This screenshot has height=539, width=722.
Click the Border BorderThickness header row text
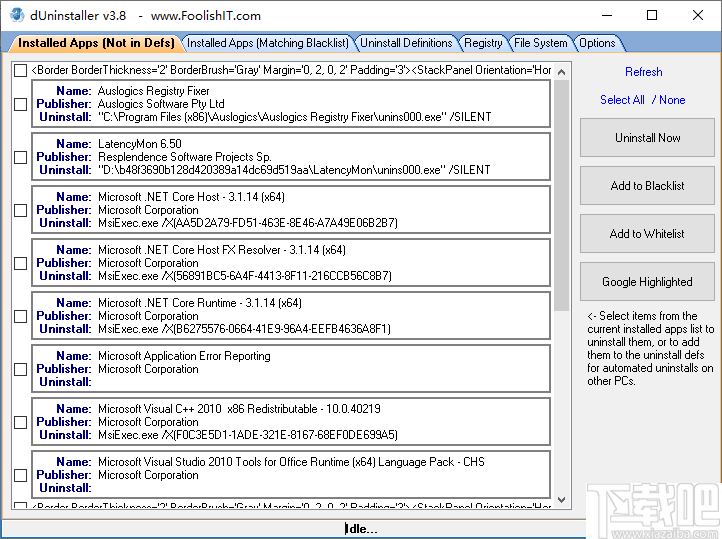pos(291,70)
